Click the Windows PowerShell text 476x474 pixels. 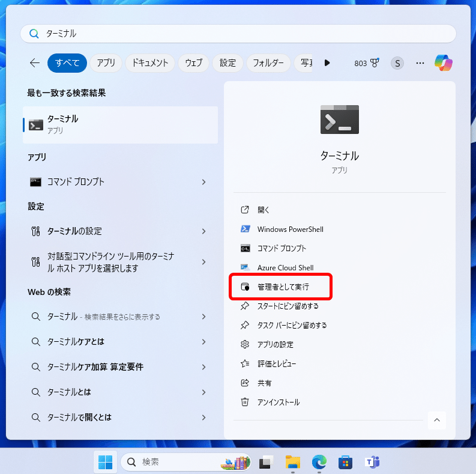[x=290, y=229]
